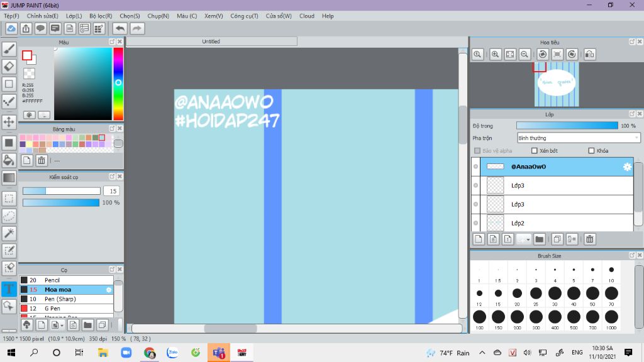Click the brush size value field 15

click(x=112, y=191)
